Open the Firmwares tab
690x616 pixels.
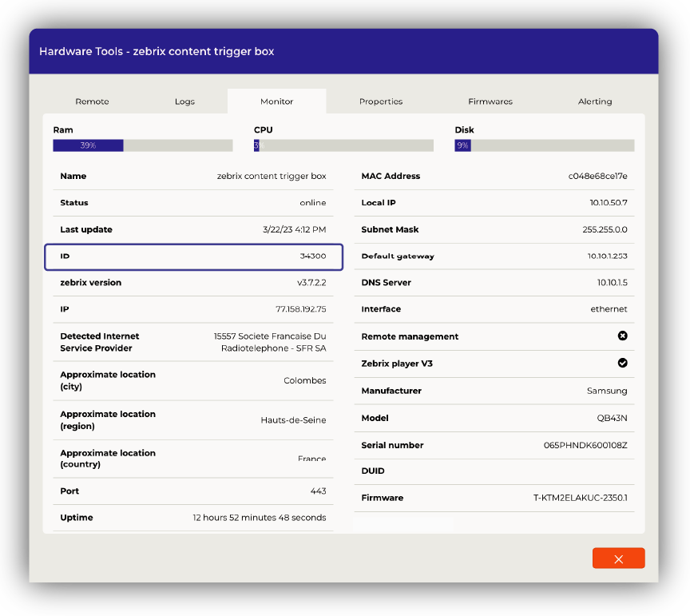(490, 101)
